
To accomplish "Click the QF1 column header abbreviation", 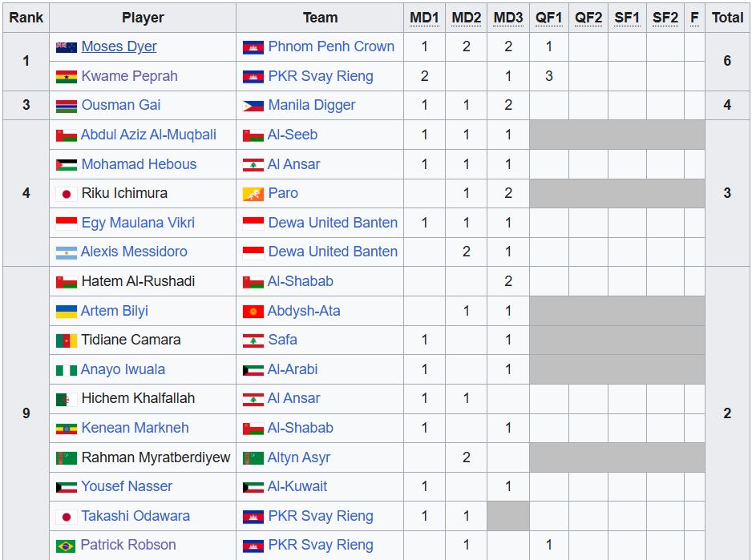I will 549,18.
